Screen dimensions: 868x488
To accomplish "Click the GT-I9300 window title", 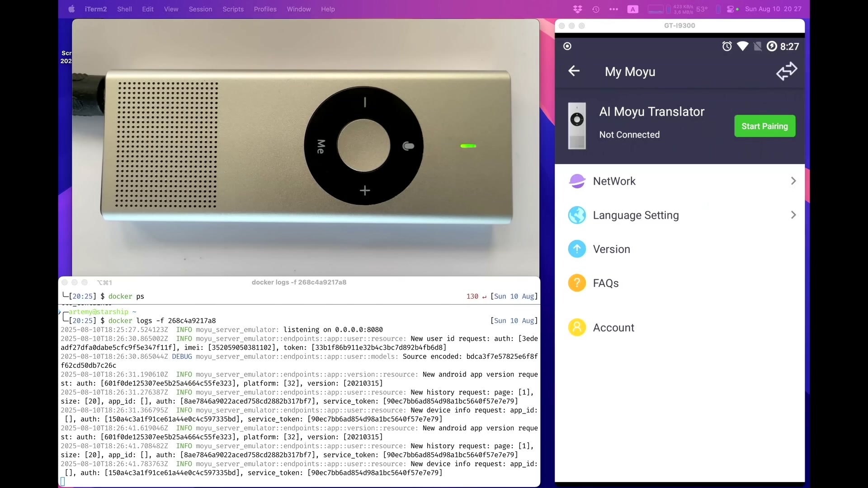I will pos(679,26).
